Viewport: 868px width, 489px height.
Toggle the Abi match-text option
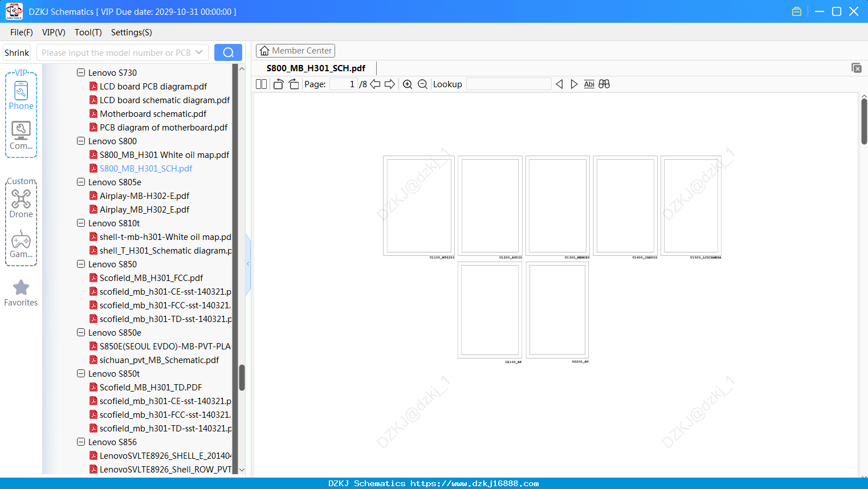(589, 84)
